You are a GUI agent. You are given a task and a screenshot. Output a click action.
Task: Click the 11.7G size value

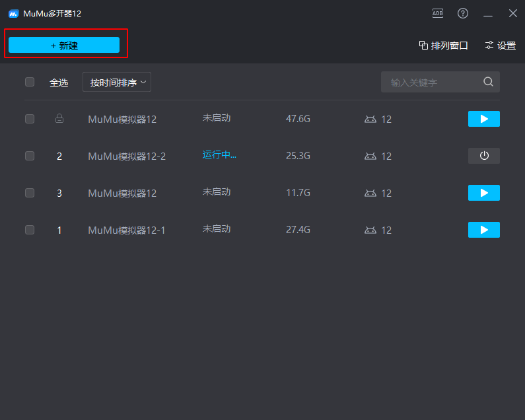[298, 193]
